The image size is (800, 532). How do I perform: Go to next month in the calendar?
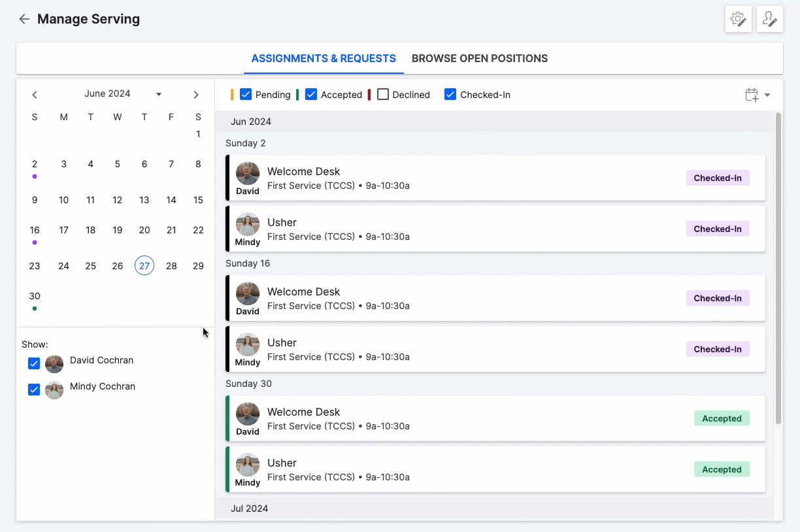[196, 95]
